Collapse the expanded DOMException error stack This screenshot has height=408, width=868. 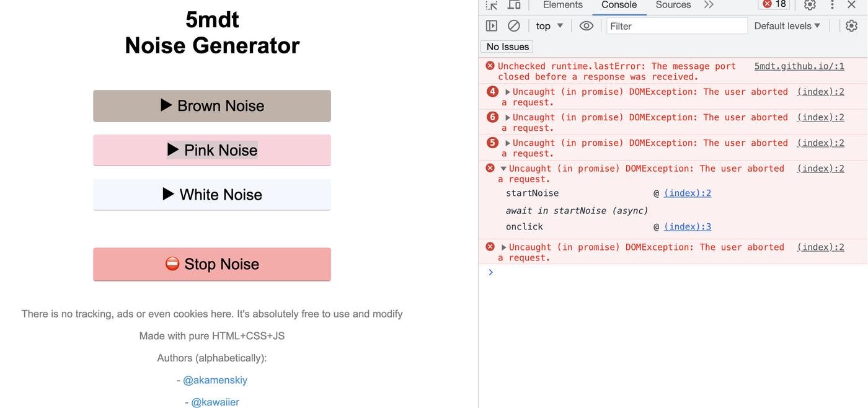tap(503, 169)
